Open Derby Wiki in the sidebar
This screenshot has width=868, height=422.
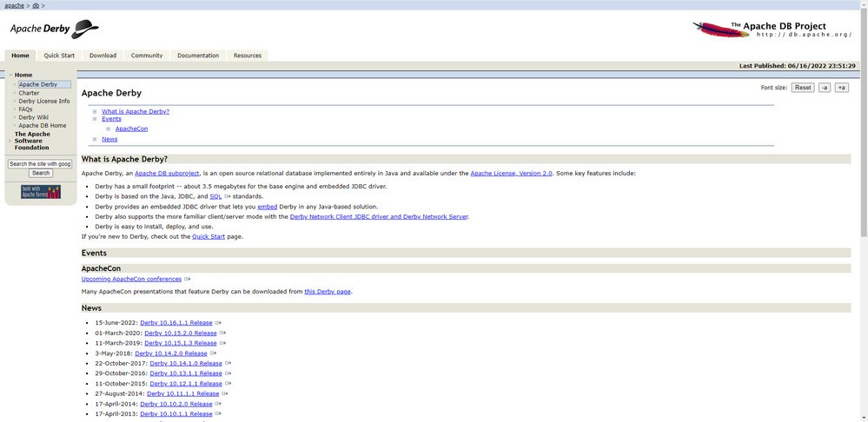(34, 117)
